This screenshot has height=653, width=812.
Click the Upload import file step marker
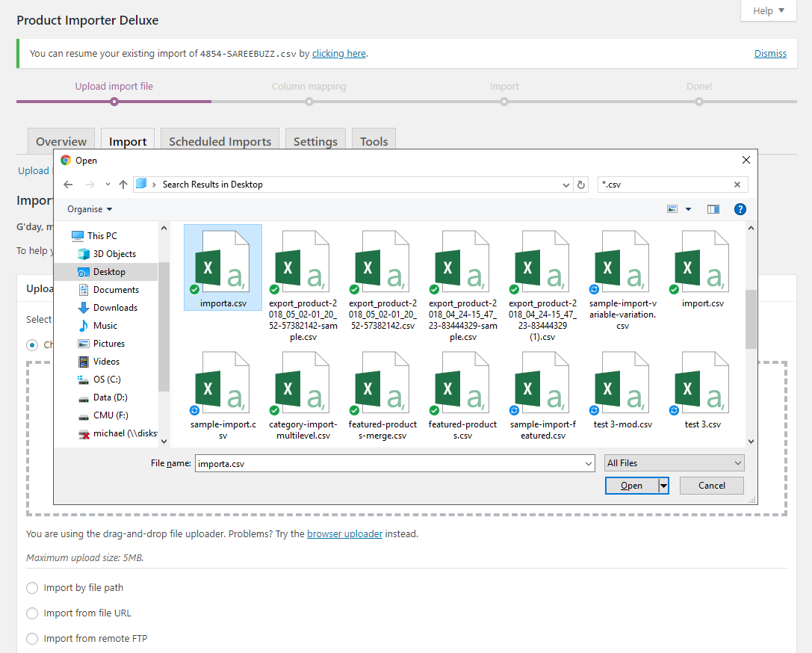114,102
